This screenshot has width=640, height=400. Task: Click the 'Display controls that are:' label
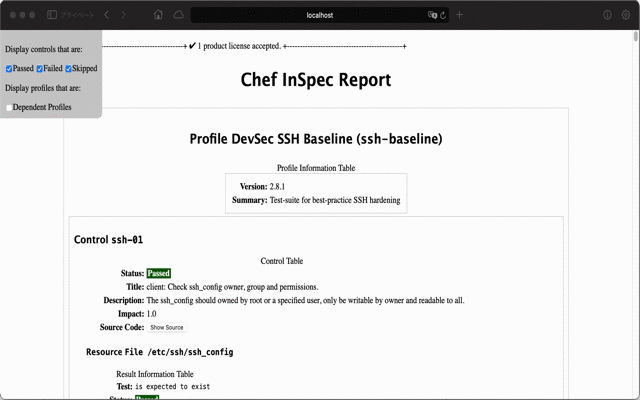point(44,49)
